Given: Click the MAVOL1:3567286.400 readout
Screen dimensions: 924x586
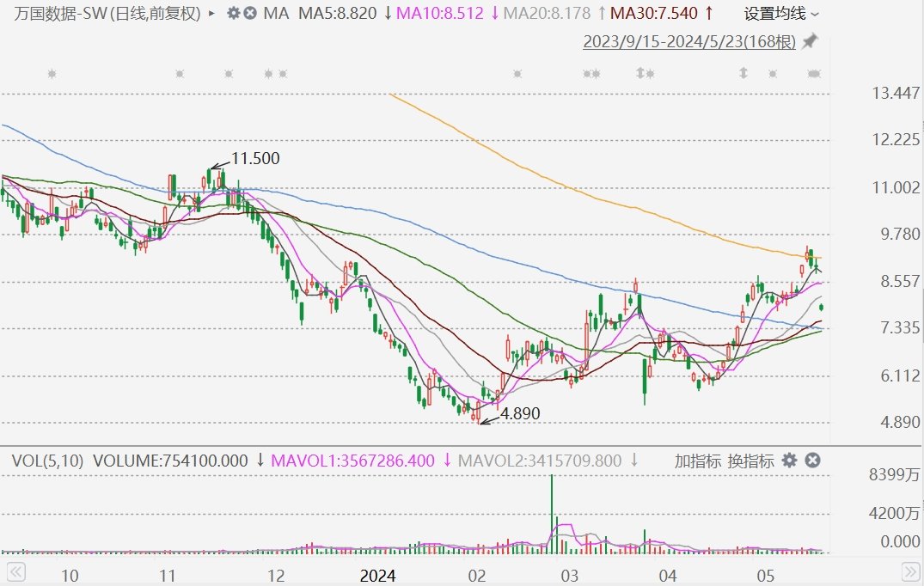Looking at the screenshot, I should [x=352, y=461].
